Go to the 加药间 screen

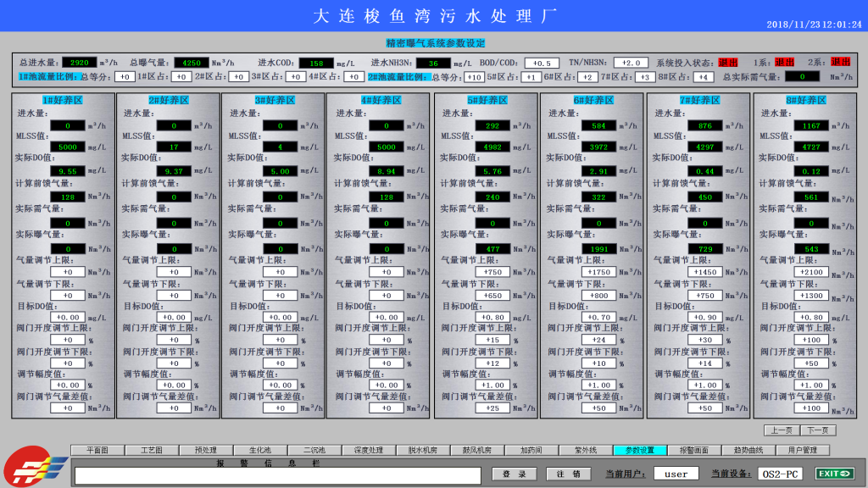pyautogui.click(x=531, y=451)
